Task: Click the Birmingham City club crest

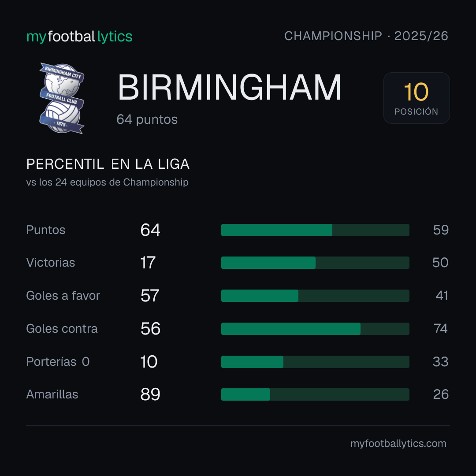Action: 62,98
